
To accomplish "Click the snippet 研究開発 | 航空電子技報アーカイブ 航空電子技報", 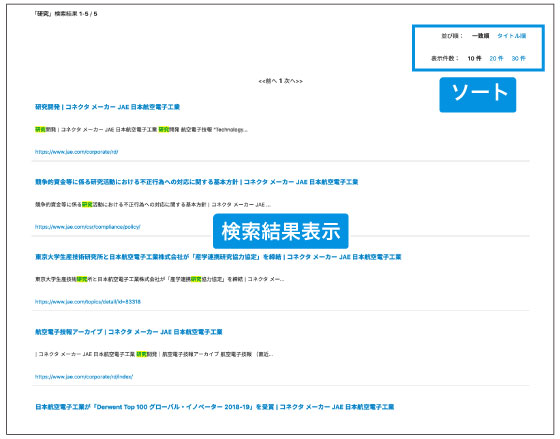I will point(154,354).
